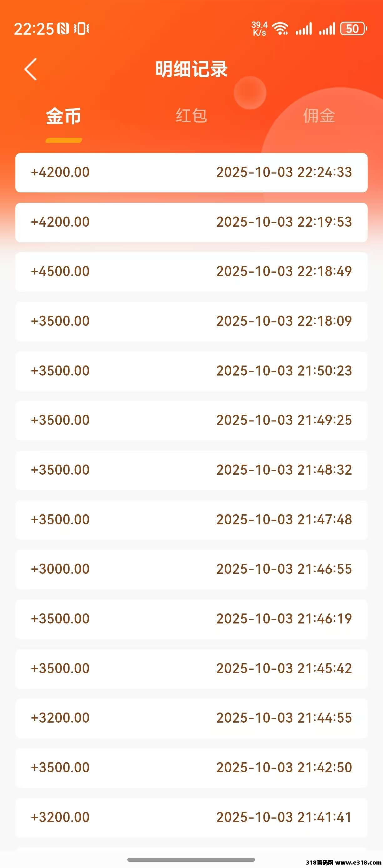Select the +3000.00 record at 21:46:55
The height and width of the screenshot is (868, 383).
pyautogui.click(x=191, y=569)
